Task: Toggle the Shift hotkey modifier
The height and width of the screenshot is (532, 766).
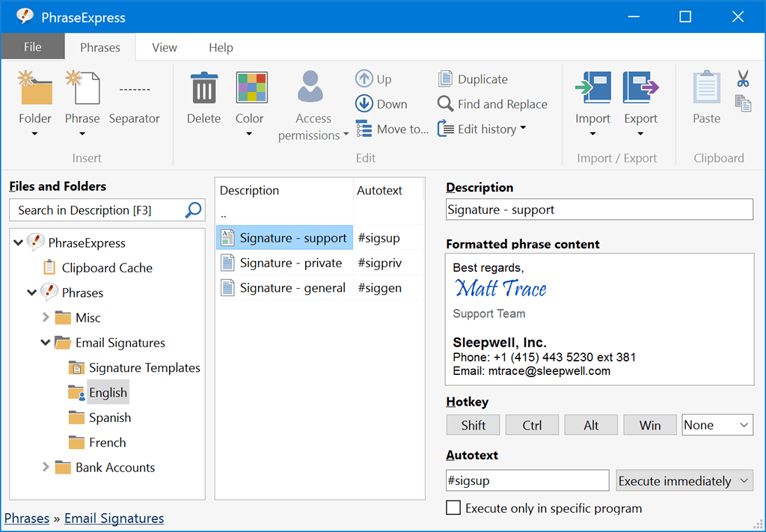Action: click(x=473, y=424)
